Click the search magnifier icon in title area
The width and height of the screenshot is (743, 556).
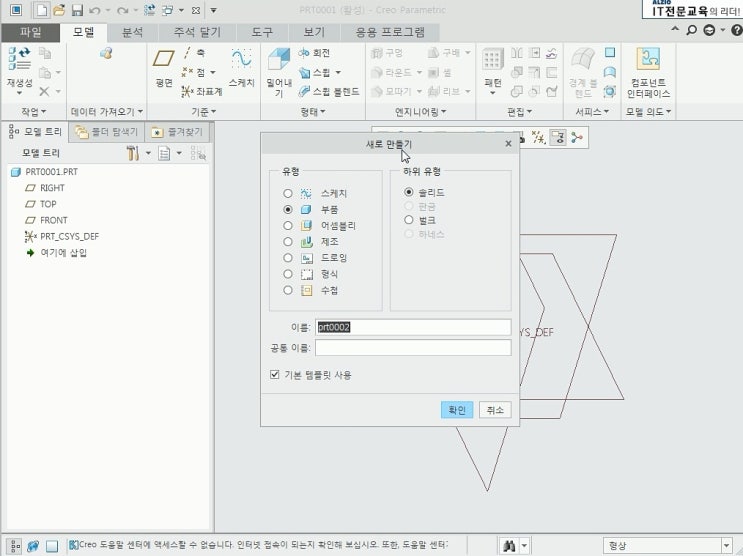point(692,30)
